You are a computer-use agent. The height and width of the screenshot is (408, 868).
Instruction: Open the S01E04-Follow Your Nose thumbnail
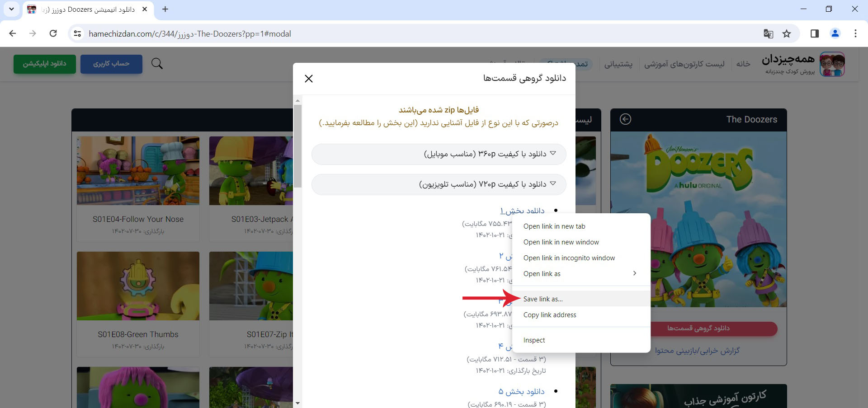pos(138,171)
